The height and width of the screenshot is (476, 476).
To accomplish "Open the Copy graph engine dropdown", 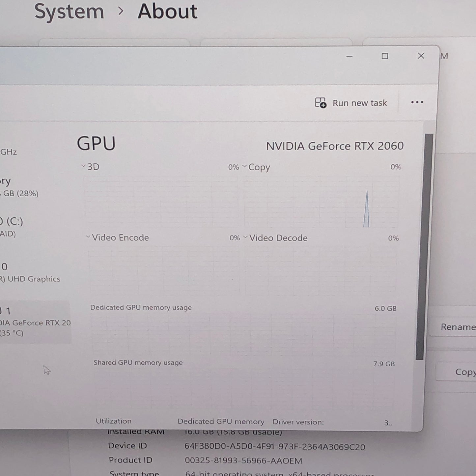I will coord(244,166).
